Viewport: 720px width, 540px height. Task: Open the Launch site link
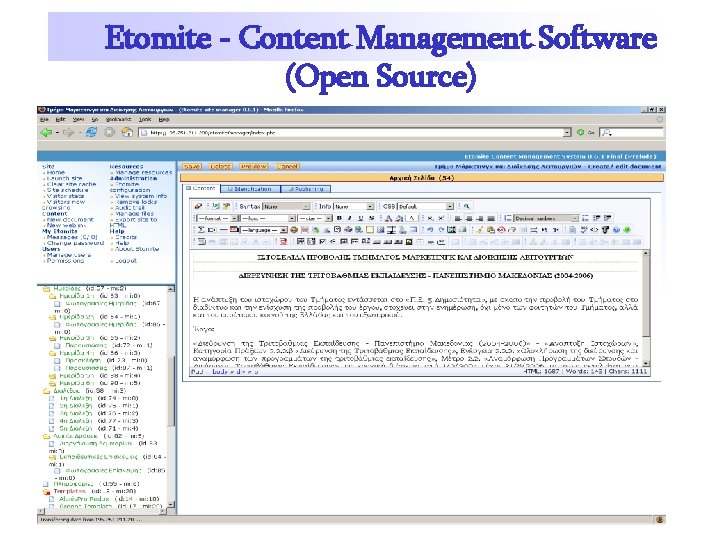pos(64,178)
